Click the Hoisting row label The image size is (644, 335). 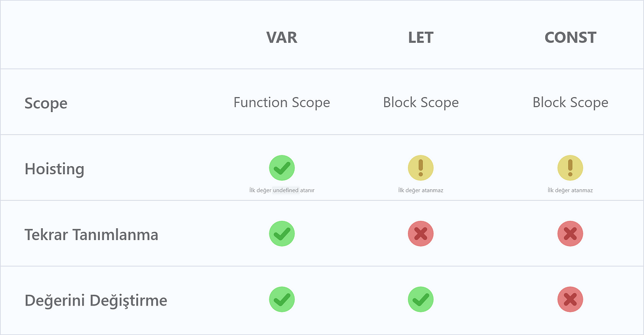tap(54, 169)
